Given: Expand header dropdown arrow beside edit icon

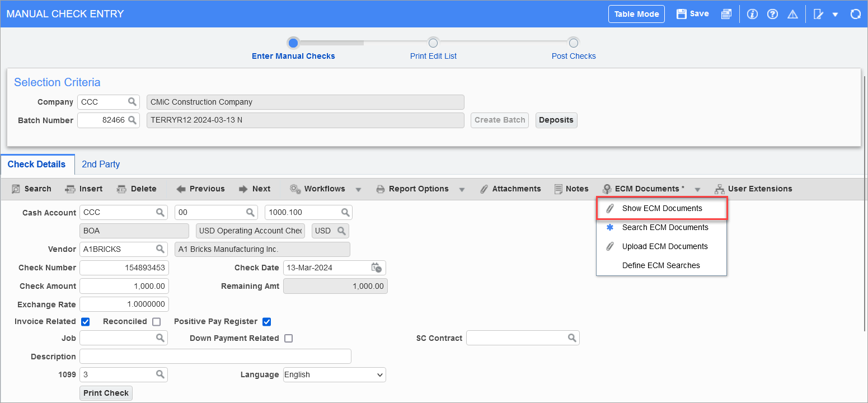Looking at the screenshot, I should [835, 15].
